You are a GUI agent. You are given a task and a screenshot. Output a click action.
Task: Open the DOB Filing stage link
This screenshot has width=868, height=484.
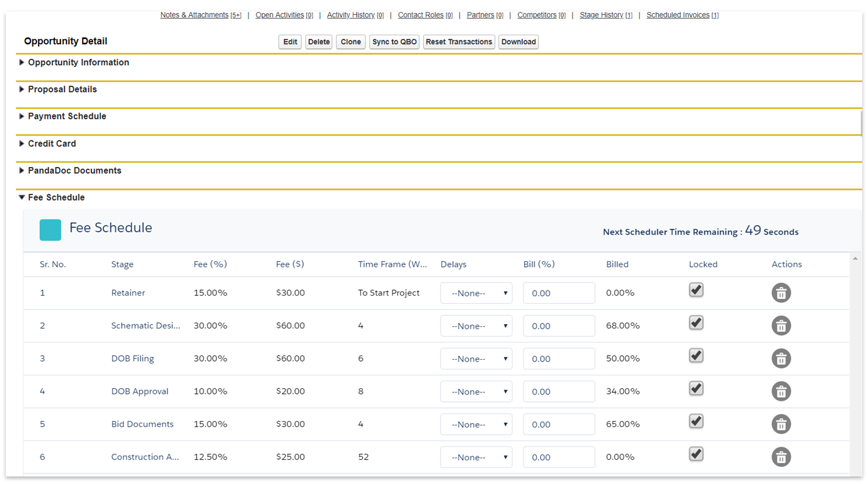(133, 359)
